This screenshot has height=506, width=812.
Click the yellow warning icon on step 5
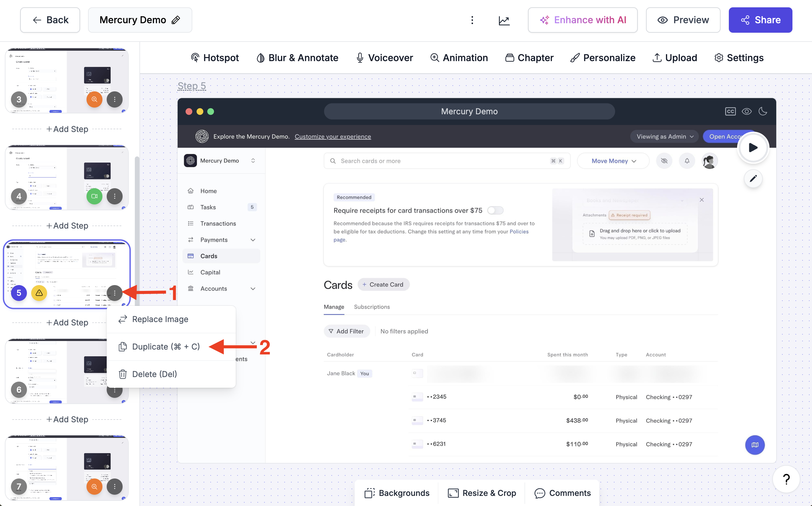pyautogui.click(x=39, y=293)
